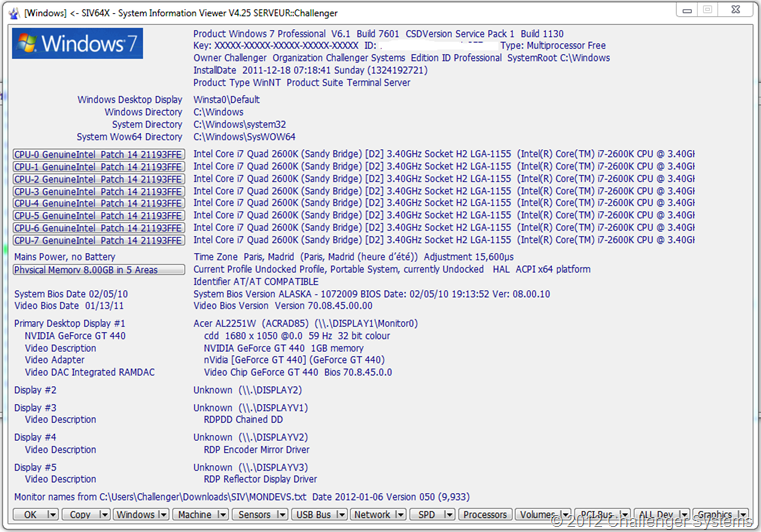Click Product Type WinNT line
Image resolution: width=761 pixels, height=532 pixels.
[301, 83]
